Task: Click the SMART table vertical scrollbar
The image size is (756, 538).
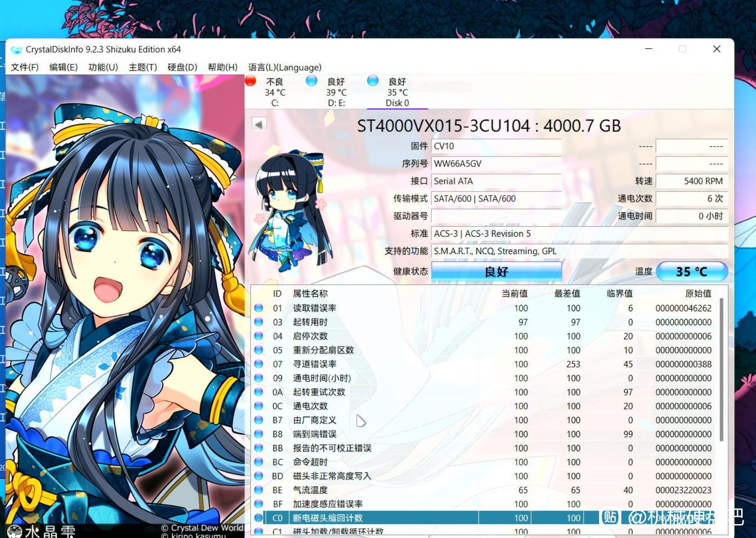Action: tap(722, 369)
